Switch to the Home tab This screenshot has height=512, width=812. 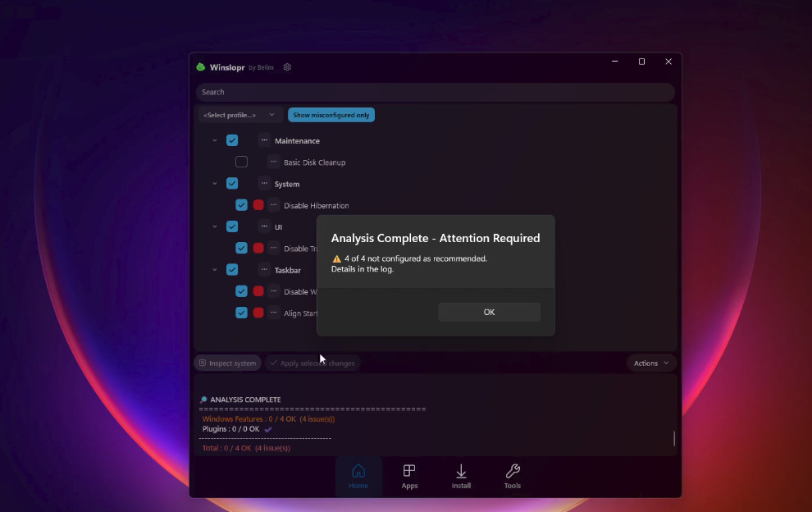[x=358, y=476]
